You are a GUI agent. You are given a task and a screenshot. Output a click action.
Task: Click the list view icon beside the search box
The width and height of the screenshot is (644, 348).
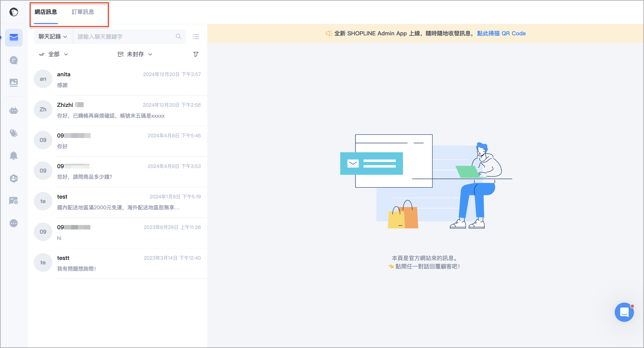(196, 37)
